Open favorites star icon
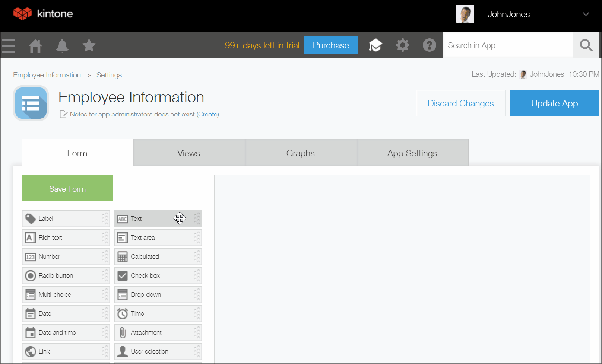This screenshot has height=364, width=602. [x=89, y=45]
